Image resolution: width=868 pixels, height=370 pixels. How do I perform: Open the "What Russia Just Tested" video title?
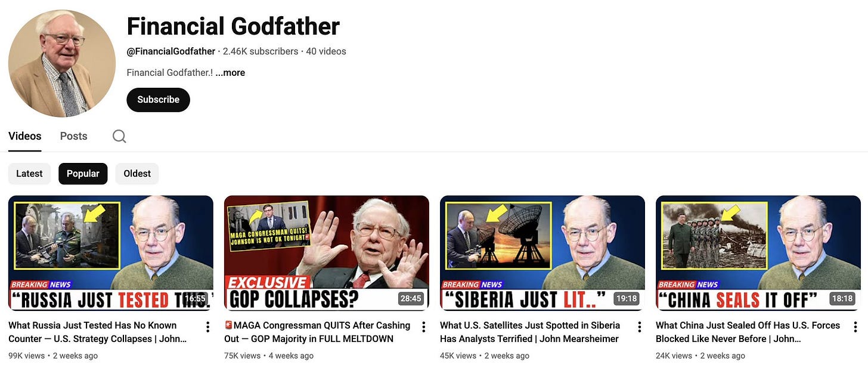(x=98, y=332)
